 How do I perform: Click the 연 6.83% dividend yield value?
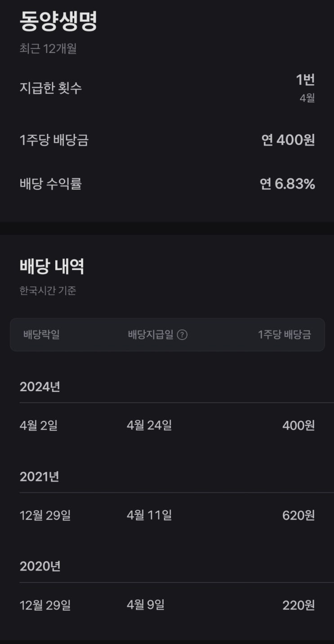(287, 184)
